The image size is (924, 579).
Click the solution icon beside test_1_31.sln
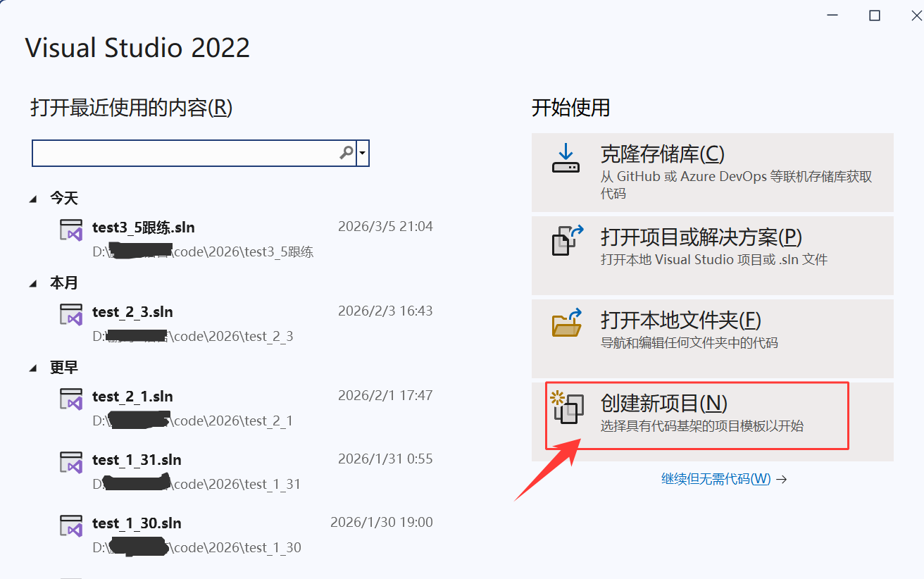(71, 463)
